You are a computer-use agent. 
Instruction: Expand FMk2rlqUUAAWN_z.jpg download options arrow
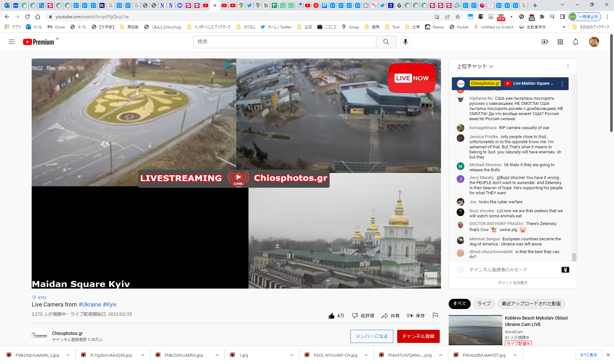[x=68, y=355]
